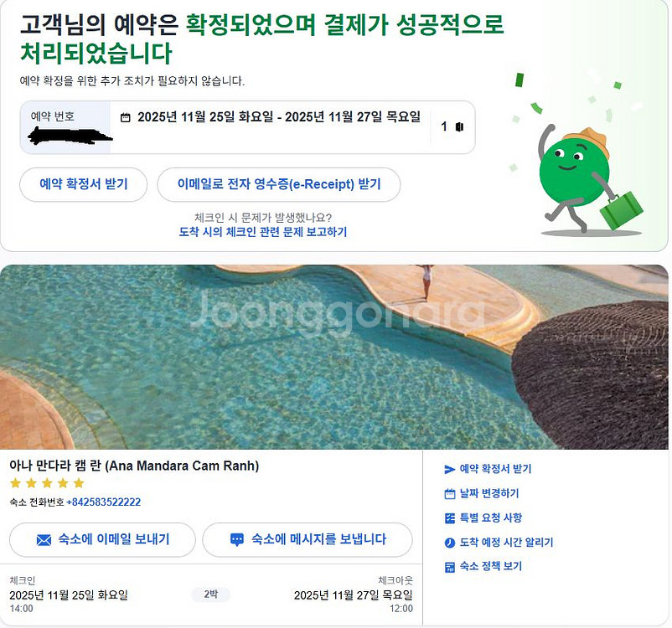Call hotel phone number +842583522222
Viewport: 672px width, 628px height.
click(x=104, y=502)
